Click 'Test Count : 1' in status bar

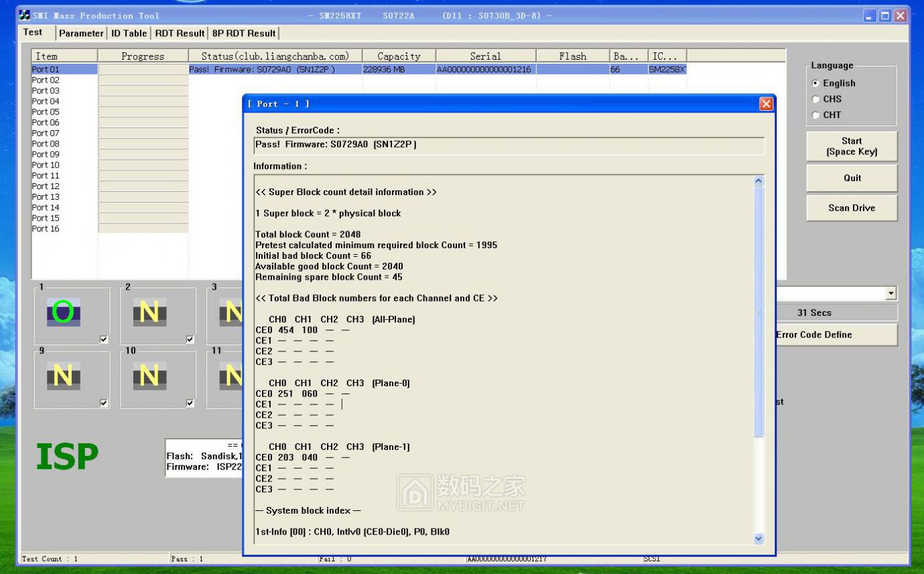(50, 559)
